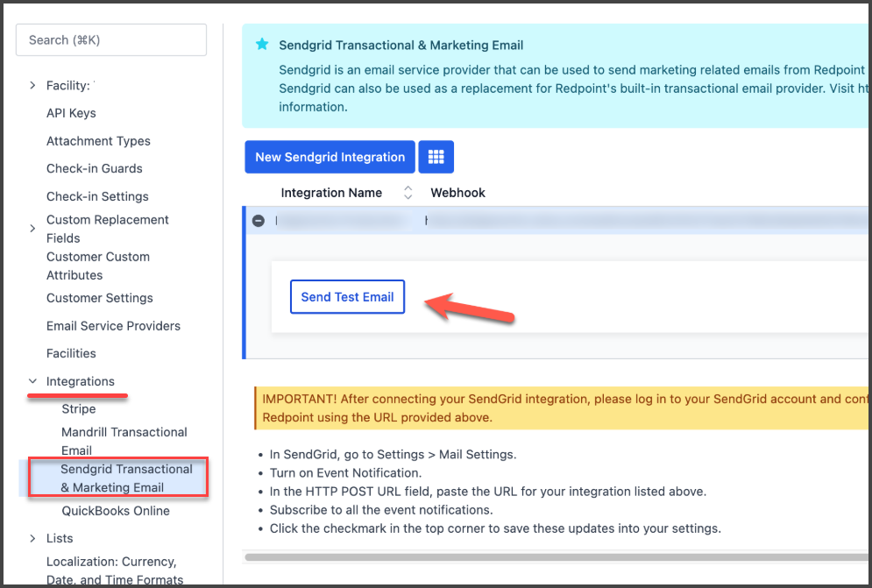
Task: Open Check-in Guards settings
Action: pyautogui.click(x=95, y=168)
